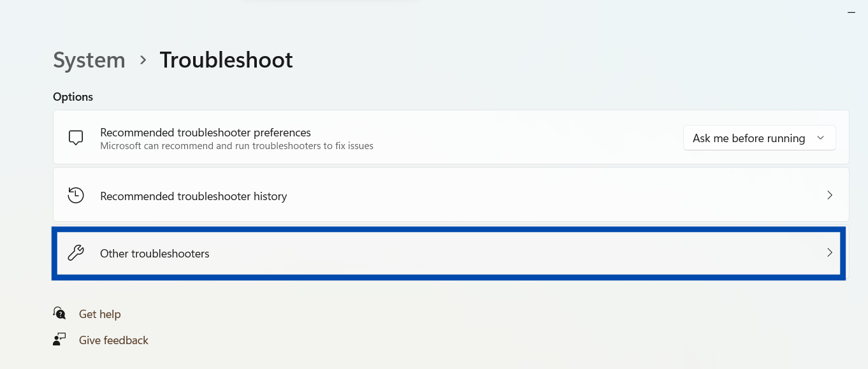Select the 'Recommended troubleshooter history' label

[194, 196]
